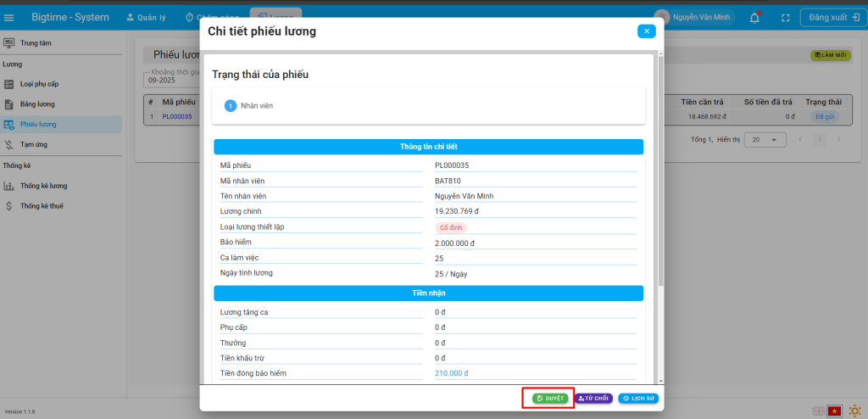This screenshot has height=419, width=868.
Task: Go to the Quản lý tab
Action: tap(147, 18)
